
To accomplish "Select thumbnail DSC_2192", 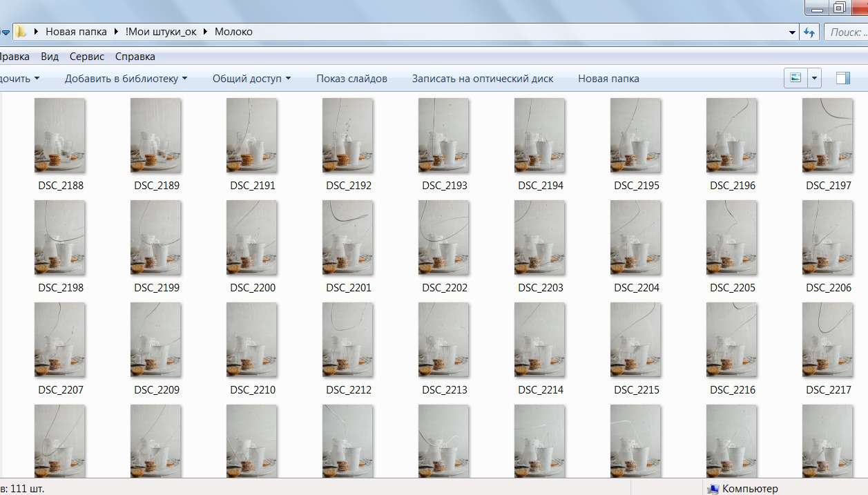I will tap(348, 135).
